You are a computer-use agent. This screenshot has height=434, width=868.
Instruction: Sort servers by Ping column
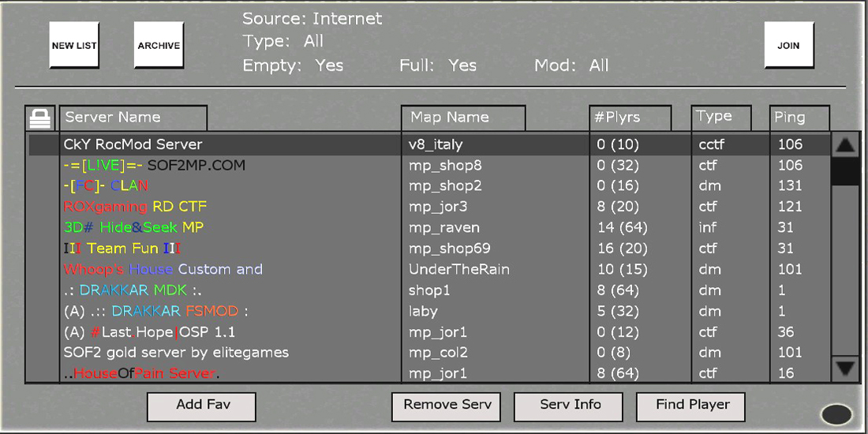pyautogui.click(x=799, y=118)
